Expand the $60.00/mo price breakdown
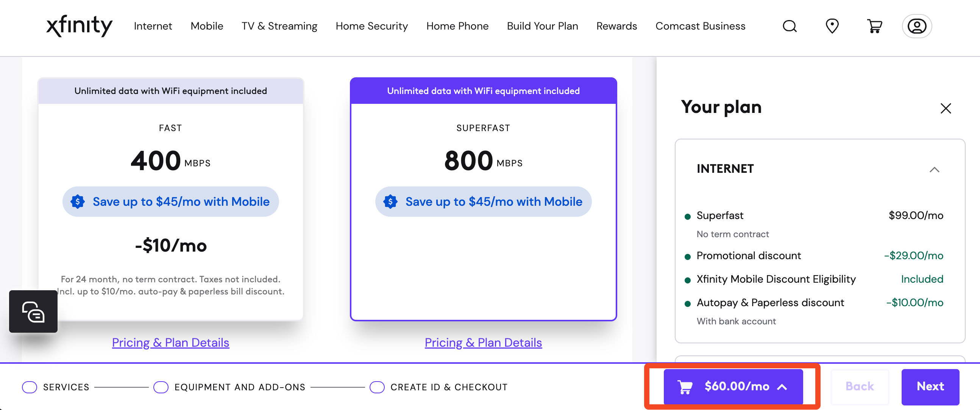This screenshot has height=410, width=980. (x=783, y=387)
